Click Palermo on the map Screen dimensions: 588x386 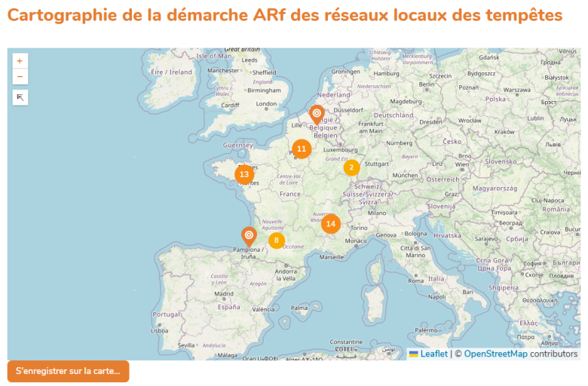(x=426, y=330)
